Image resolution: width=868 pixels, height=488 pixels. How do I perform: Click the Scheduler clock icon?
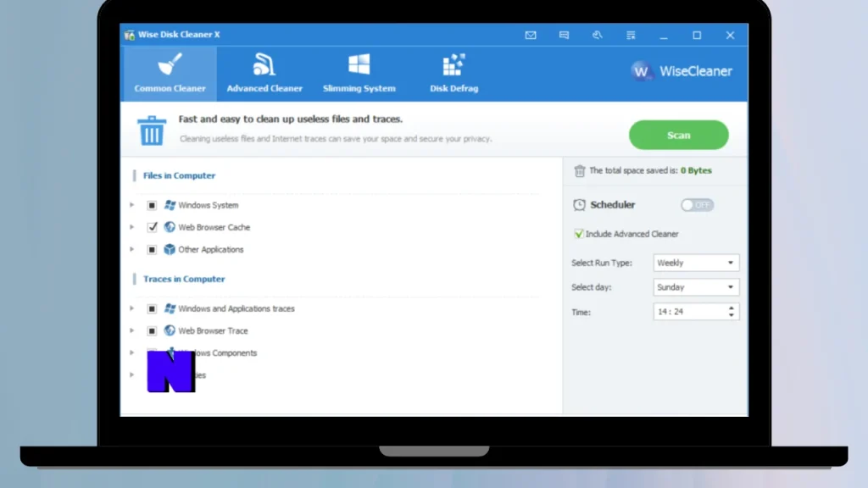tap(579, 205)
